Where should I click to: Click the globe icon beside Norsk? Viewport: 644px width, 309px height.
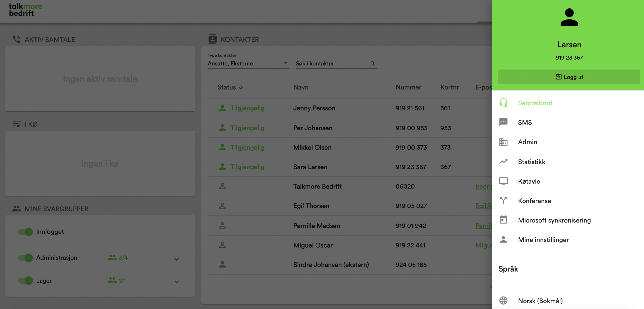(503, 300)
